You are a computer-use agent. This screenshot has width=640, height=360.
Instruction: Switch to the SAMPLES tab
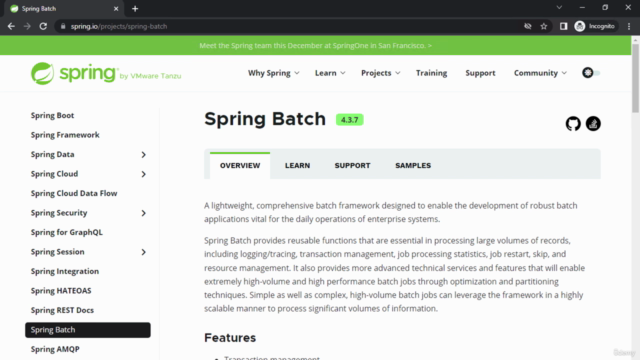[413, 165]
